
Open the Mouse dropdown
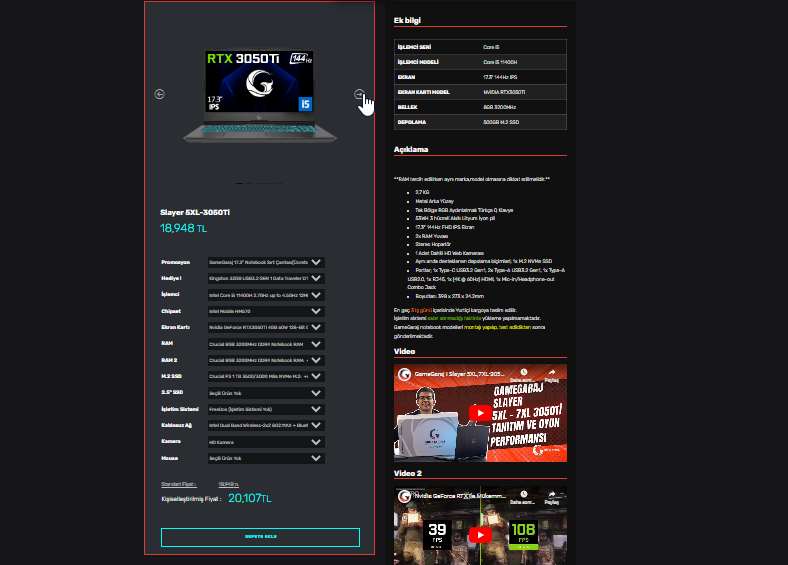(x=266, y=458)
